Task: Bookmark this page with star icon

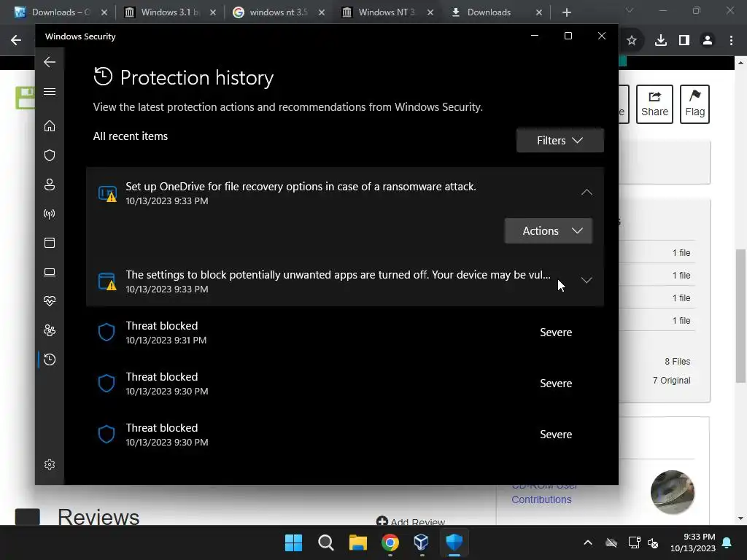Action: point(632,41)
